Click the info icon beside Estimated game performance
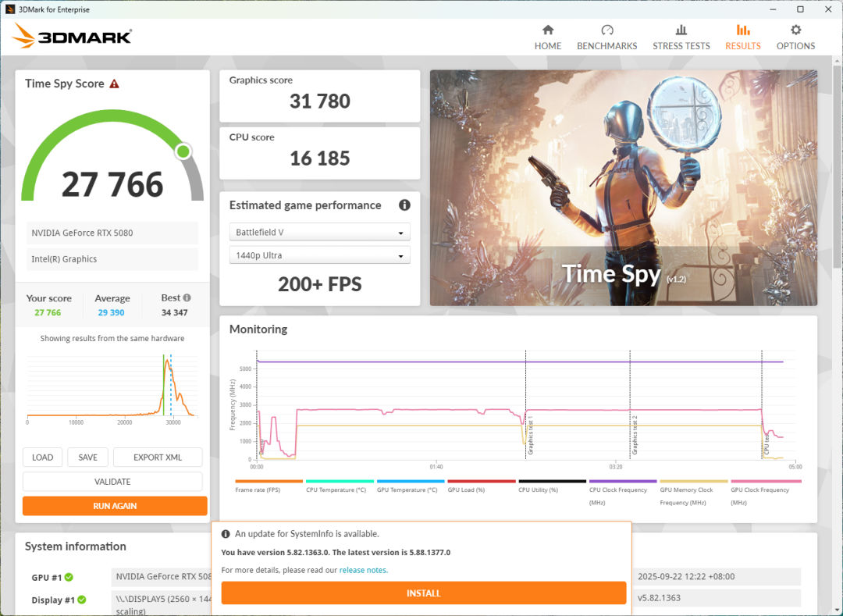The height and width of the screenshot is (616, 843). pos(404,205)
